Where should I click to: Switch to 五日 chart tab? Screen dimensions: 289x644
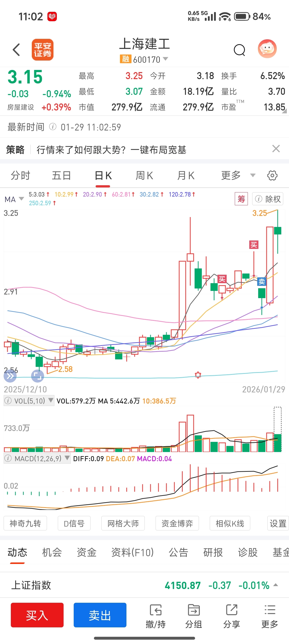[61, 176]
